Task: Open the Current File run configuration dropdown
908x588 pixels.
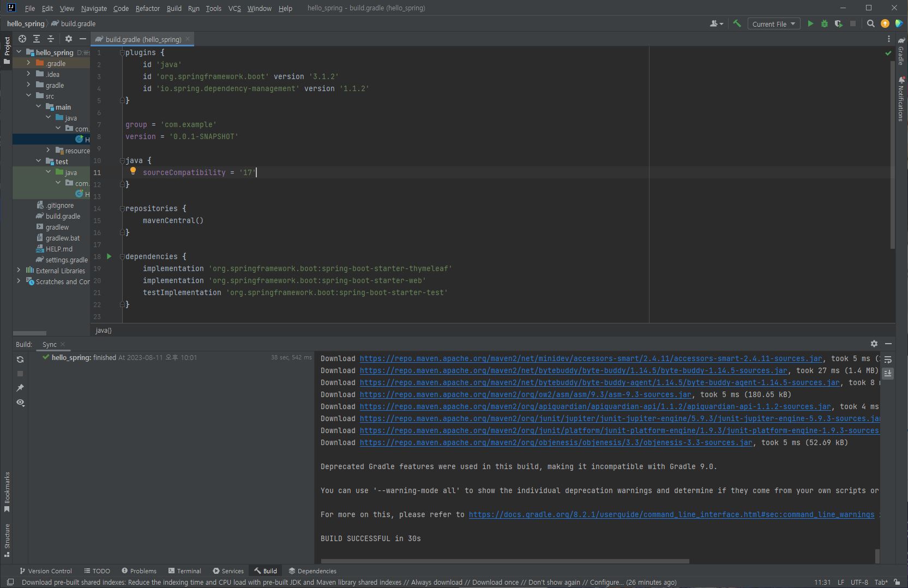Action: (x=773, y=23)
